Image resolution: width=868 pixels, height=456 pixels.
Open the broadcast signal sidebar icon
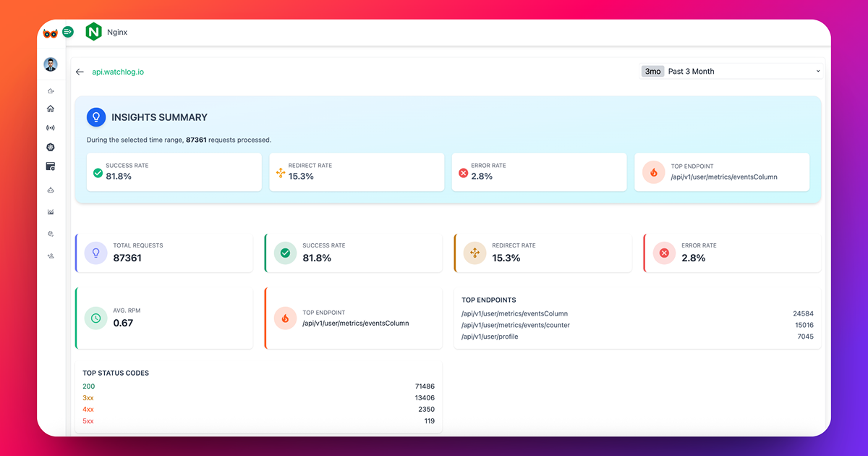51,128
